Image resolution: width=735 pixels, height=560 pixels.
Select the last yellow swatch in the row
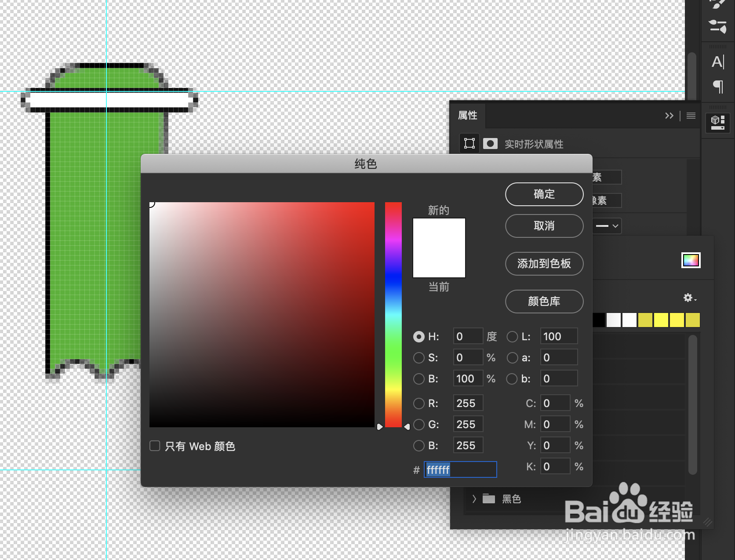click(692, 320)
